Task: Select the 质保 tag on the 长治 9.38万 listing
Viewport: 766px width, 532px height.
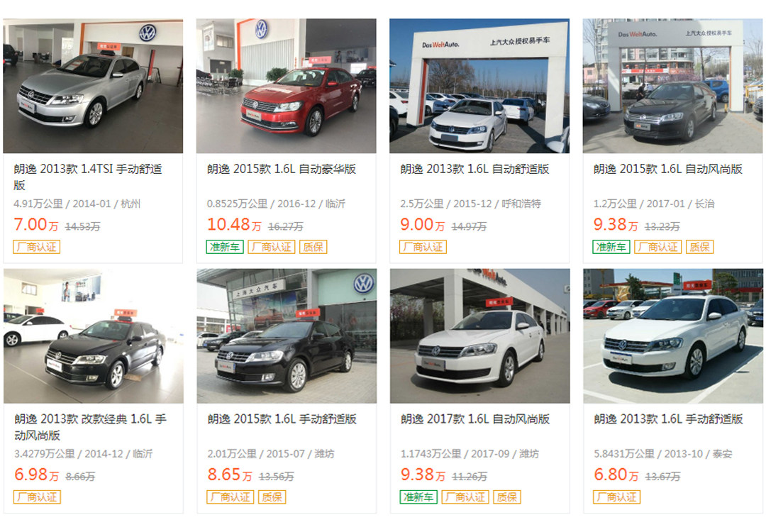Action: tap(699, 247)
